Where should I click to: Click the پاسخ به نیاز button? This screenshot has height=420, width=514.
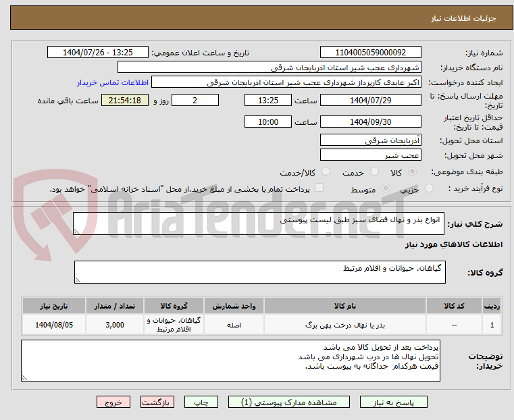pyautogui.click(x=393, y=402)
